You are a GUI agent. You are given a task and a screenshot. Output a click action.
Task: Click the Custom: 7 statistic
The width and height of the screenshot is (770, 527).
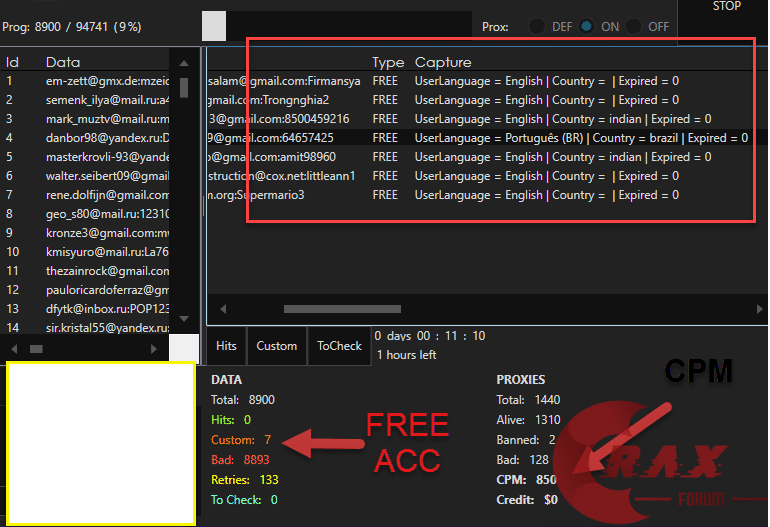241,440
